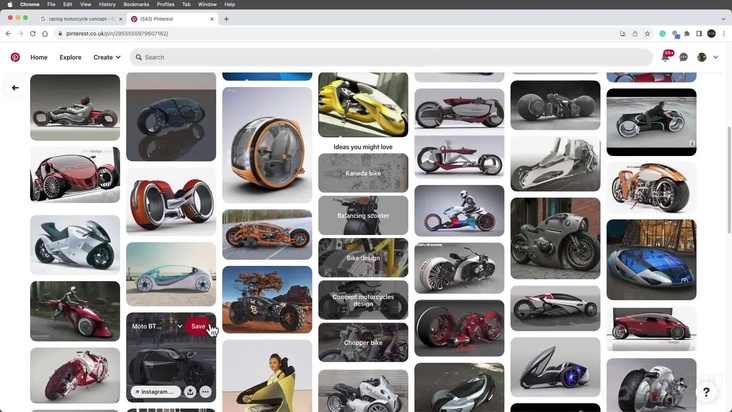Viewport: 732px width, 412px height.
Task: Click the address bar URL
Action: (x=117, y=34)
